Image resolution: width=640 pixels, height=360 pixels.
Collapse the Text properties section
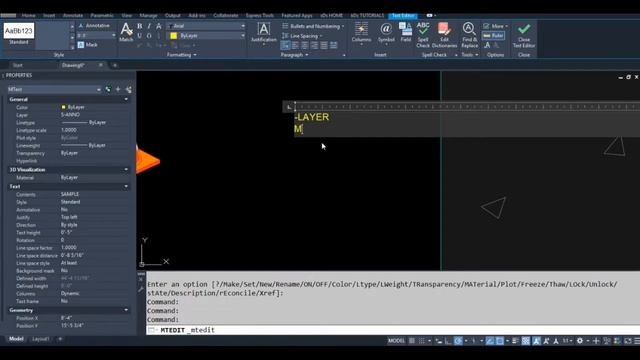126,187
